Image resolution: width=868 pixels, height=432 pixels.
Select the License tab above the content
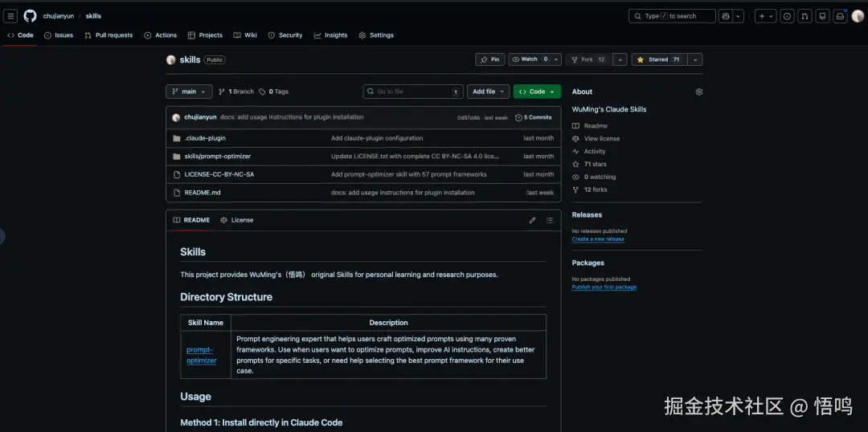[237, 220]
